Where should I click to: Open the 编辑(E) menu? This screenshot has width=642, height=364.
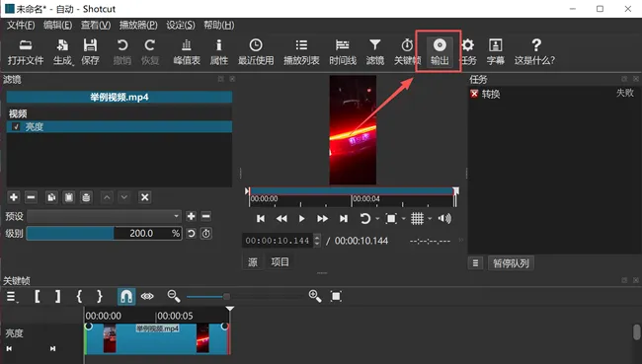click(x=57, y=26)
